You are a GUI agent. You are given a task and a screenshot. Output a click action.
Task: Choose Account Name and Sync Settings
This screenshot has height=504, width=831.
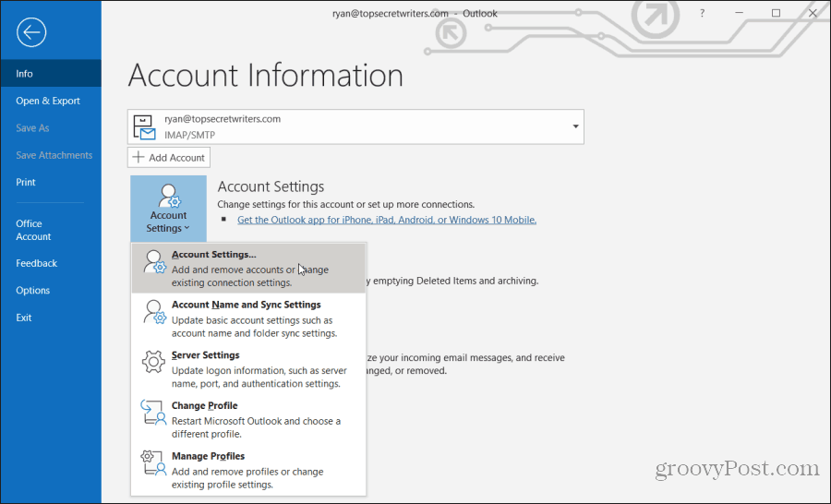pos(248,318)
